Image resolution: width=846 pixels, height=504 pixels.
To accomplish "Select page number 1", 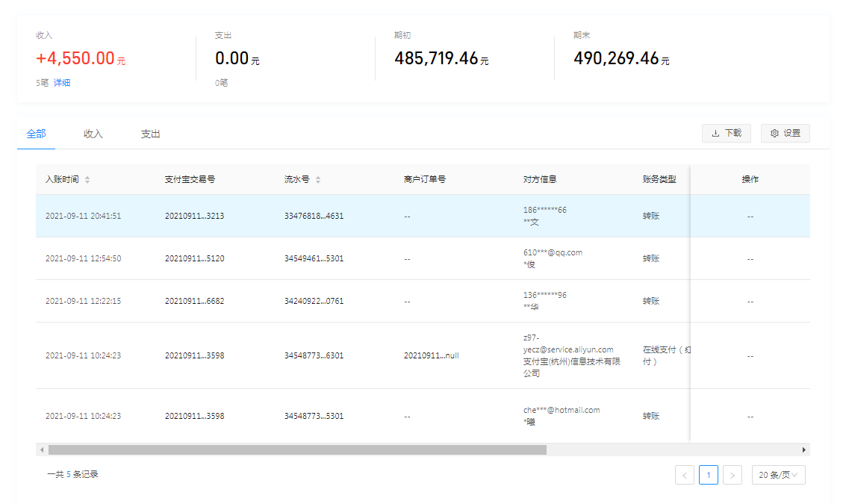I will [x=708, y=475].
